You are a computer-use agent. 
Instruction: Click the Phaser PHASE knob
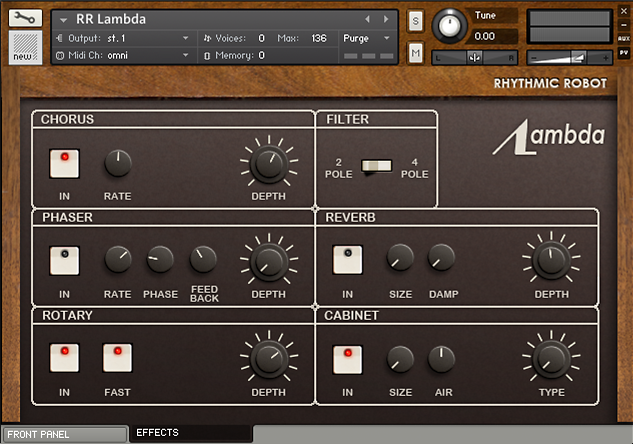pyautogui.click(x=160, y=260)
